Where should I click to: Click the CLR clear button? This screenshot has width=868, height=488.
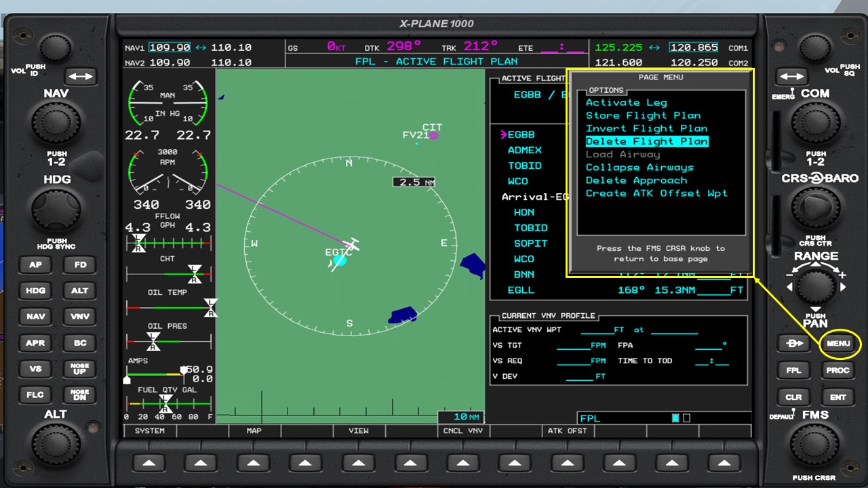point(793,397)
